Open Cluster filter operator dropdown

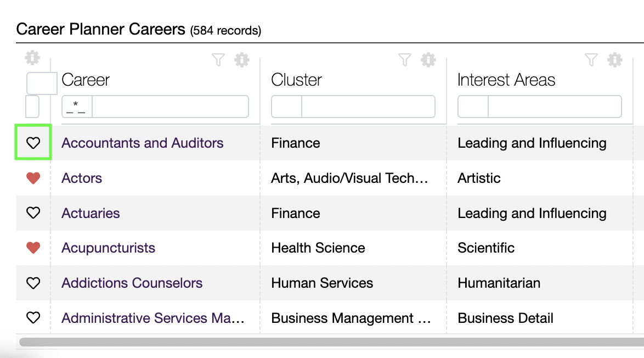click(287, 107)
